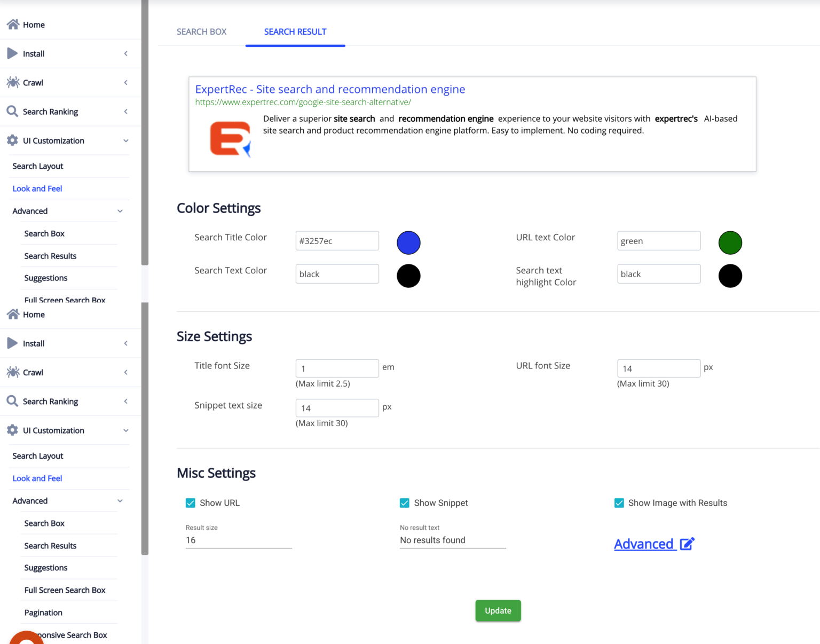
Task: Click the green URL text Color swatch
Action: click(730, 242)
